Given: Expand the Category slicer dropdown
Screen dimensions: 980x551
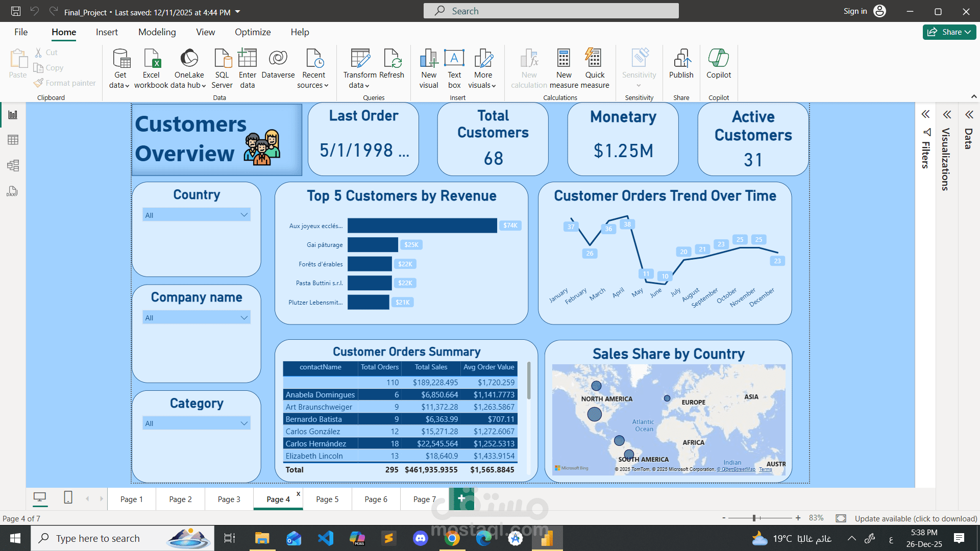Looking at the screenshot, I should [244, 423].
